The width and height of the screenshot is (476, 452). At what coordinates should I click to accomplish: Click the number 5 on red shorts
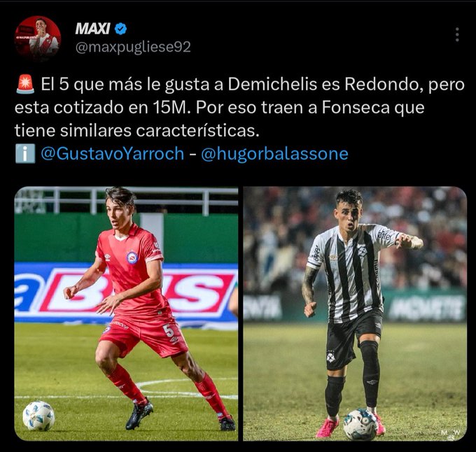click(x=169, y=331)
